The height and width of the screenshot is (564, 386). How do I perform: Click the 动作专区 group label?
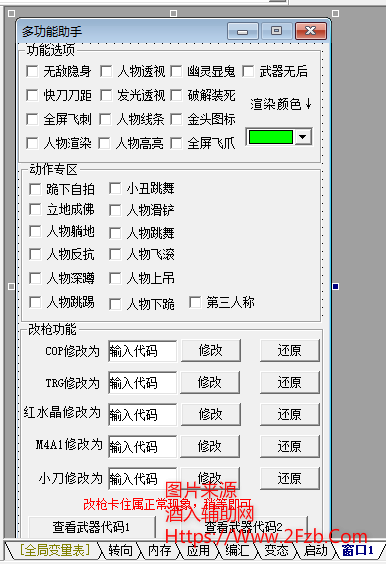coord(53,169)
